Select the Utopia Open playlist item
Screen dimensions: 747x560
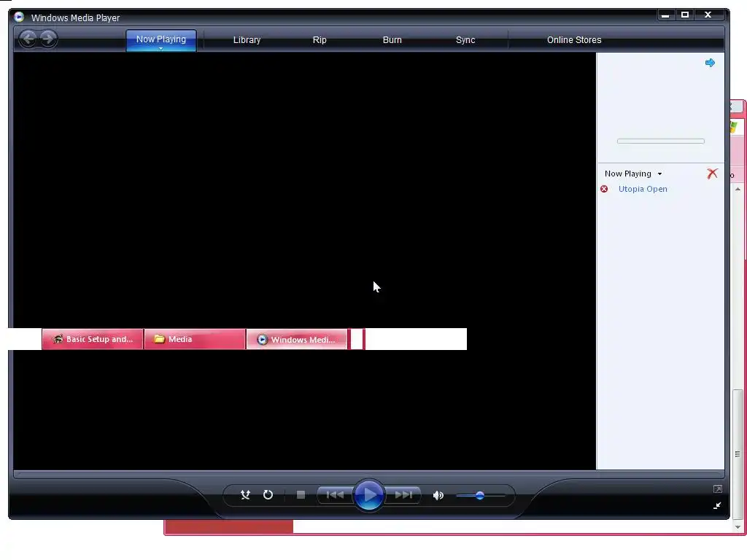click(x=643, y=189)
